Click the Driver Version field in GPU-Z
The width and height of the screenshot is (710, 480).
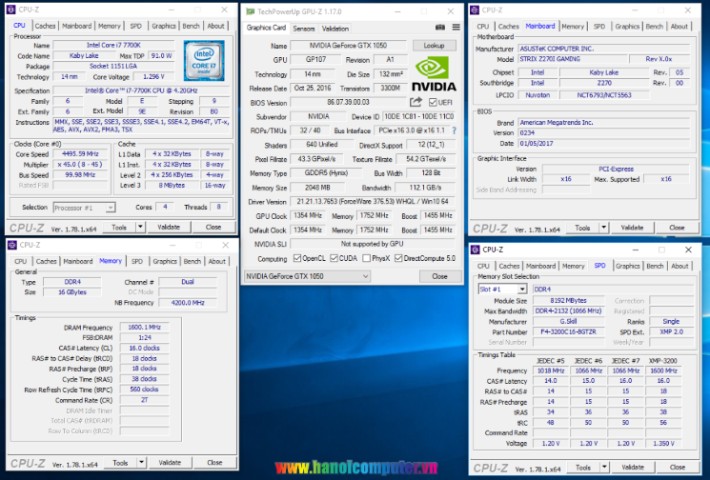point(373,202)
